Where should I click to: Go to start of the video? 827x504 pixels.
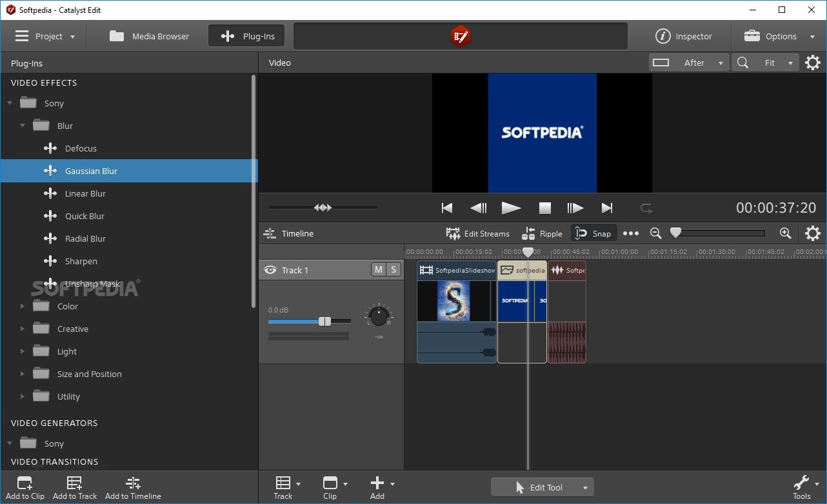point(446,208)
